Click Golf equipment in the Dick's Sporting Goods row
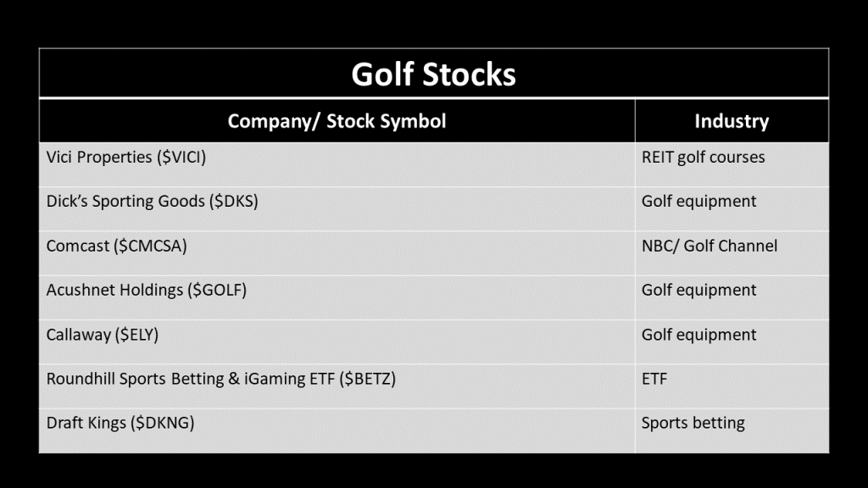Viewport: 868px width, 488px height. tap(698, 202)
